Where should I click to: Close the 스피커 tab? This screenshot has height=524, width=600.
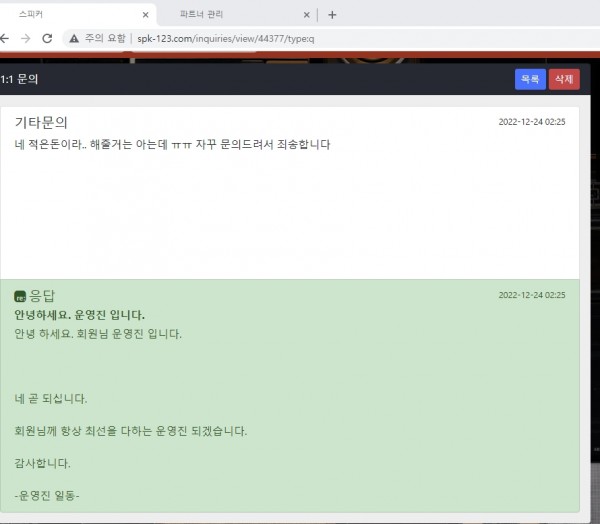tap(146, 15)
